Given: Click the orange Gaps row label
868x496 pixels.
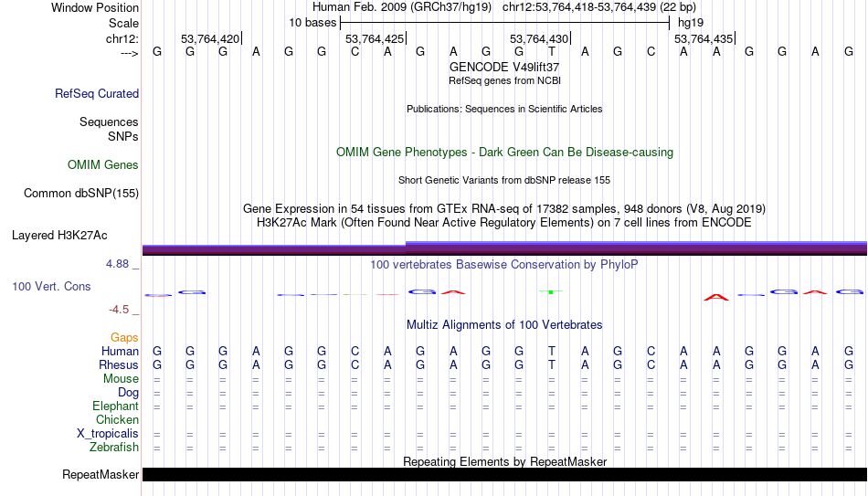Looking at the screenshot, I should 124,338.
